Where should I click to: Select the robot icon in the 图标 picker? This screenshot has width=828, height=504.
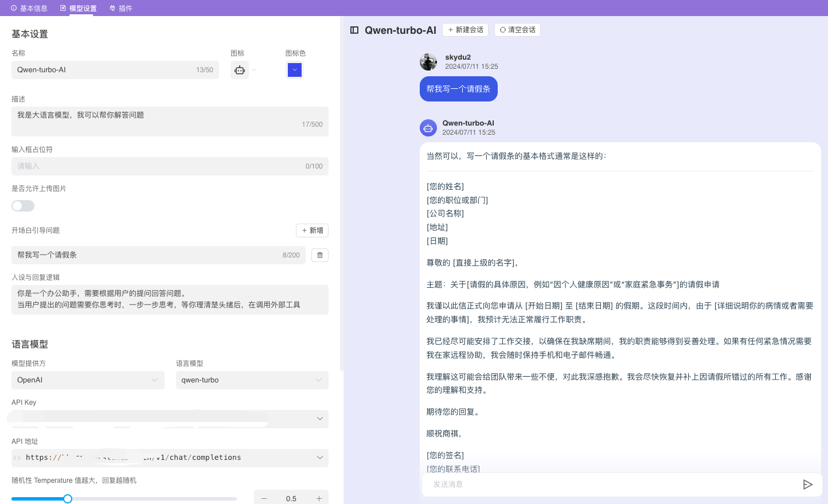[240, 69]
